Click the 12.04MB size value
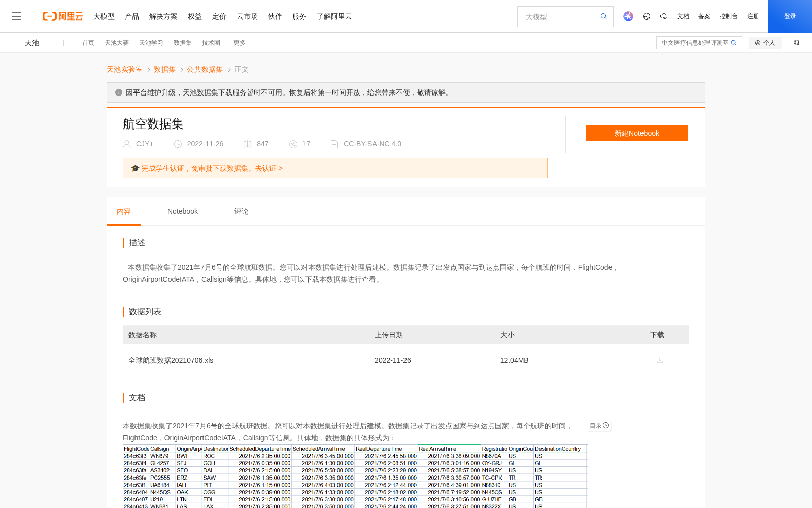The height and width of the screenshot is (508, 812). (x=514, y=360)
